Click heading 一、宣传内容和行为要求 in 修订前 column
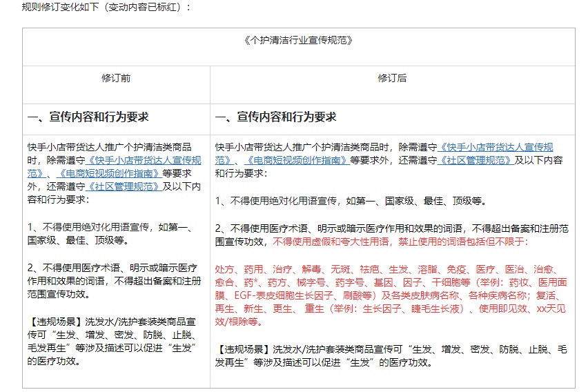Viewport: 588px width, 392px height. pyautogui.click(x=88, y=117)
